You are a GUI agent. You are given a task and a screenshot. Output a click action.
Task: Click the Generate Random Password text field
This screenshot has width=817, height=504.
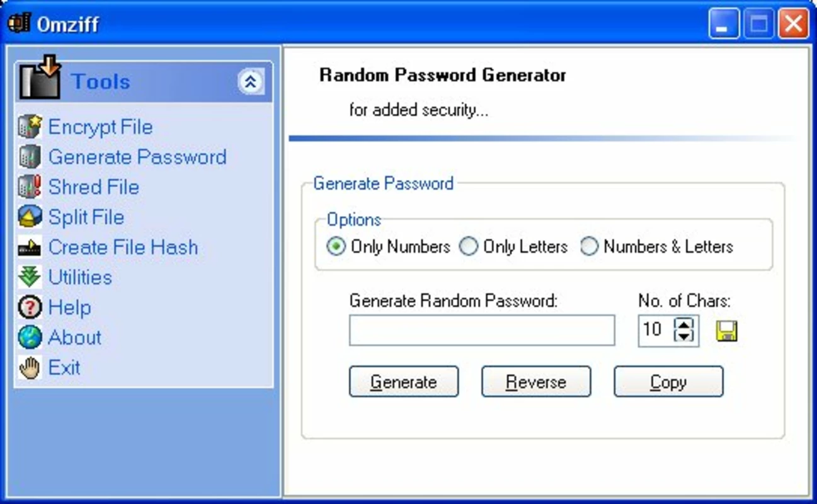click(x=482, y=330)
